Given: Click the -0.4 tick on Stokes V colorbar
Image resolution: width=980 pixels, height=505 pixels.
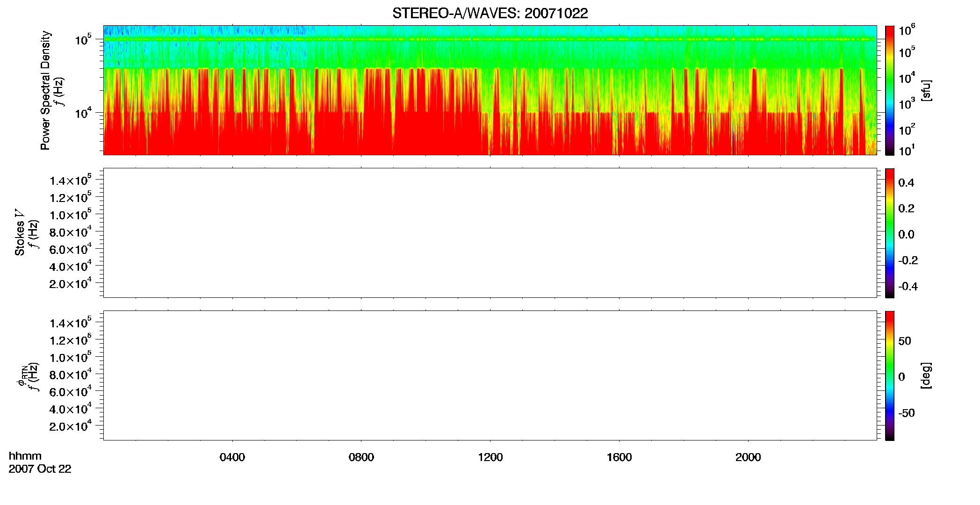Looking at the screenshot, I should tap(908, 286).
